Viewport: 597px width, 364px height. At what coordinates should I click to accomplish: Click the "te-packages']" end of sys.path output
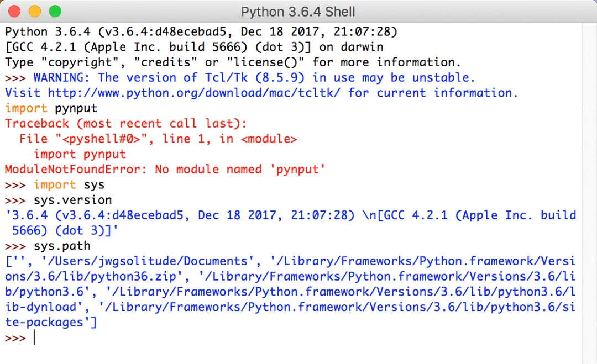tap(51, 323)
